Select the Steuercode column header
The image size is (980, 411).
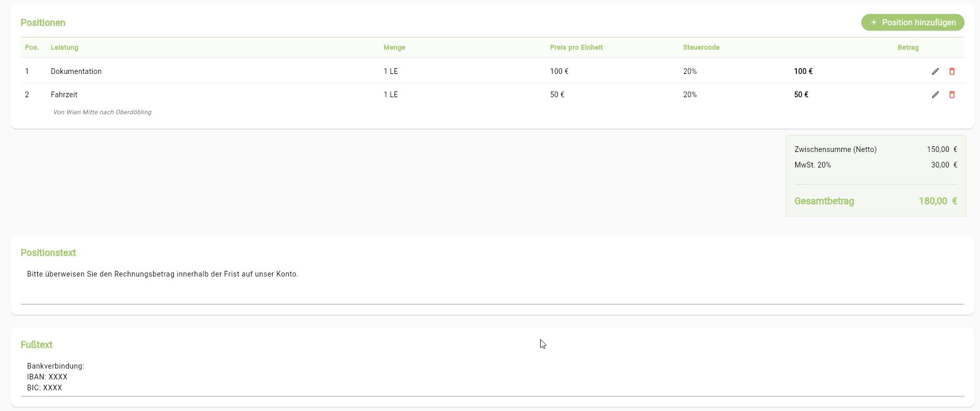click(x=701, y=48)
